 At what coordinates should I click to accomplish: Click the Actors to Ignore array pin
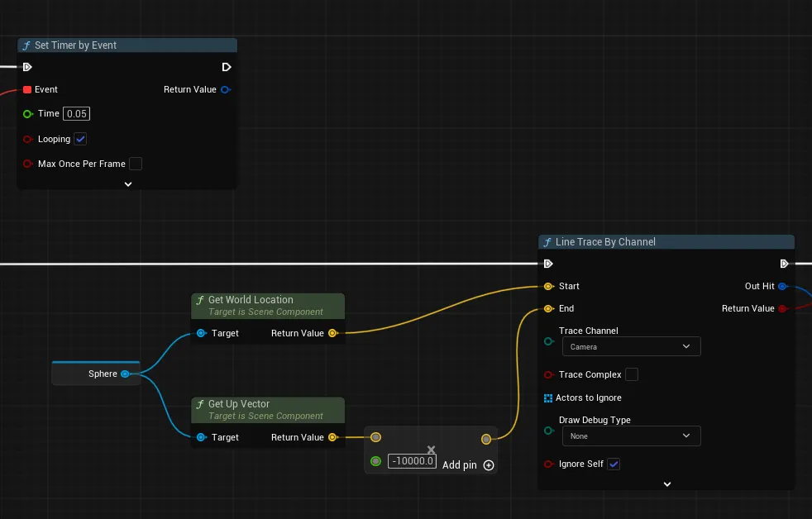coord(548,398)
